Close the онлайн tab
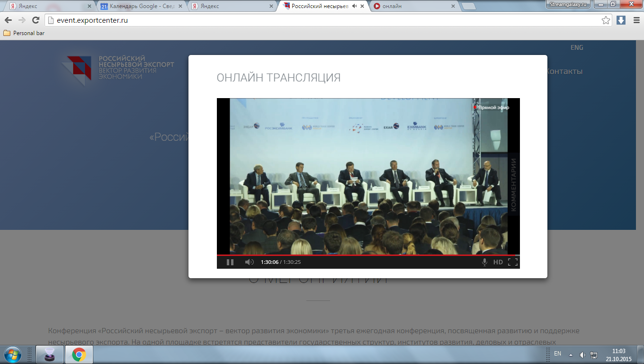 pyautogui.click(x=453, y=6)
